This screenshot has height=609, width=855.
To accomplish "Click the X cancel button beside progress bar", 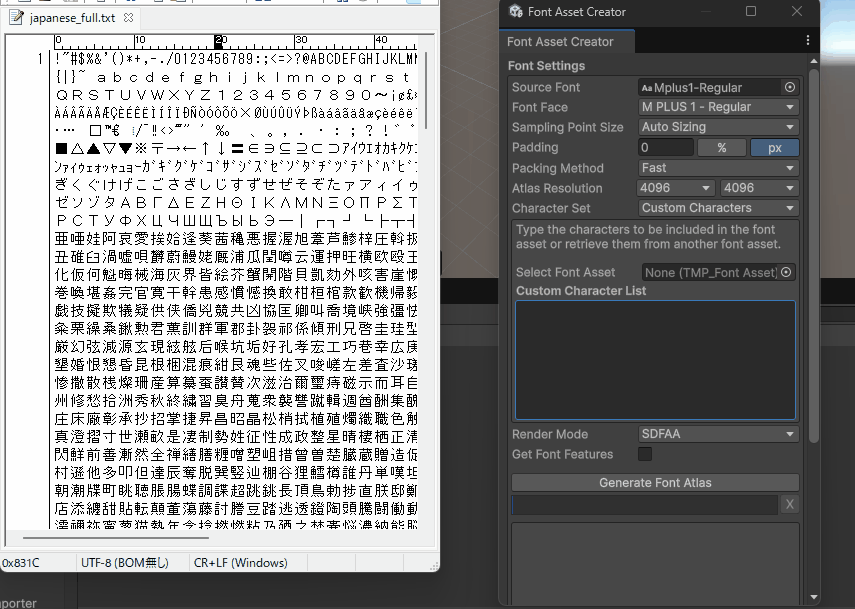I will coord(789,505).
